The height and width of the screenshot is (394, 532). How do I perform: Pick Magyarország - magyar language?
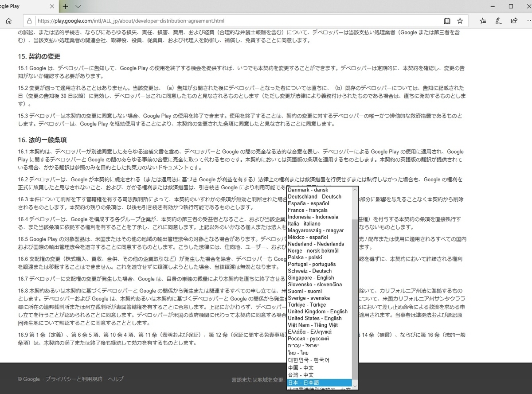[x=319, y=230]
